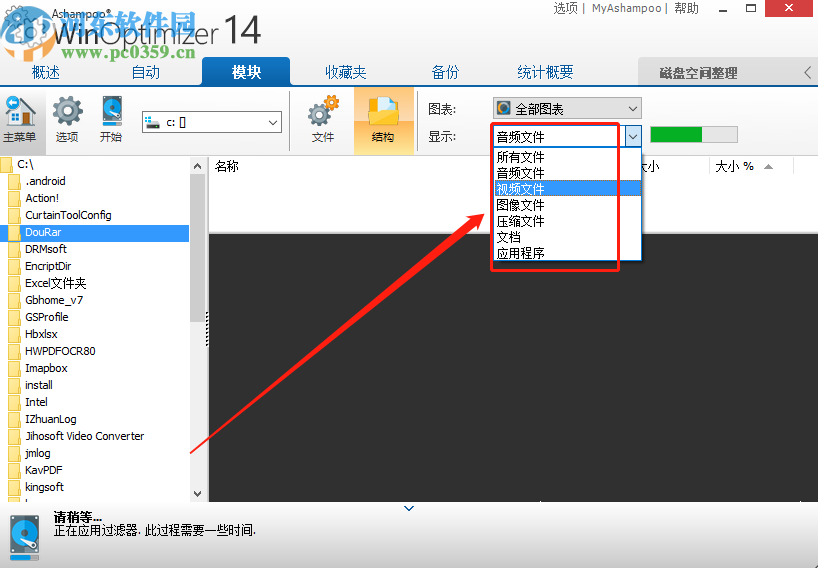Viewport: 818px width, 568px height.
Task: Select Imapbox folder in tree
Action: (46, 368)
